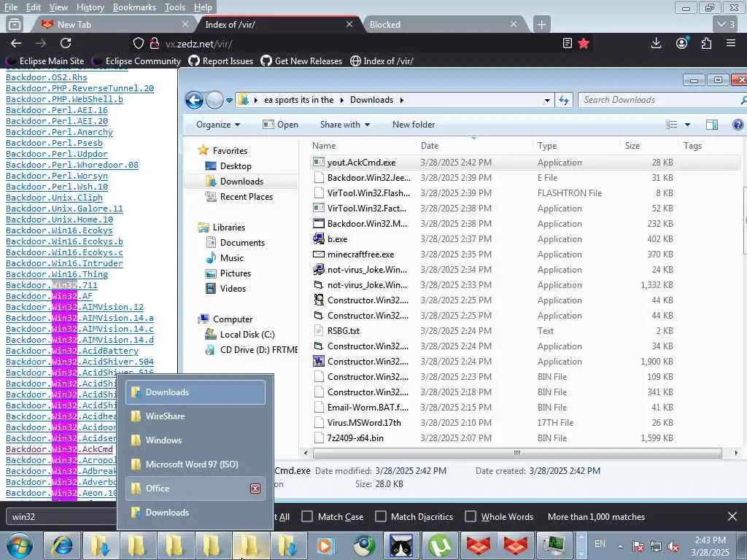Expand the address bar history dropdown
This screenshot has height=560, width=747.
(547, 100)
